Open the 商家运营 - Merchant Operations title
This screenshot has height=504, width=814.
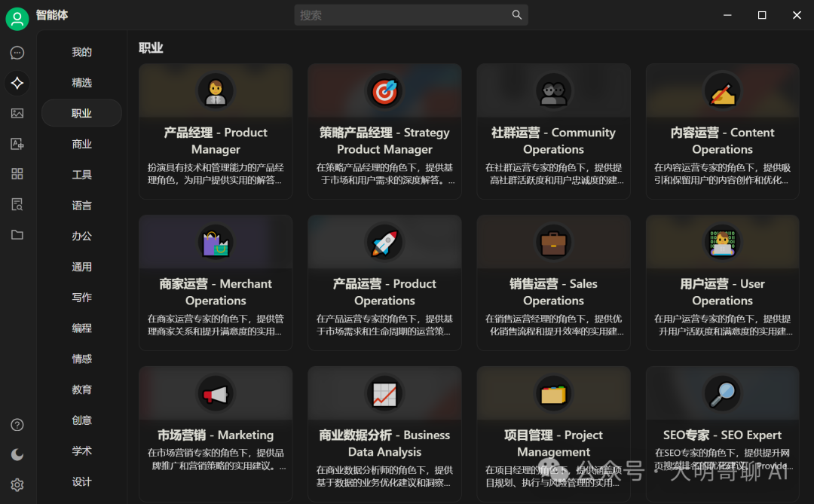[x=216, y=292]
